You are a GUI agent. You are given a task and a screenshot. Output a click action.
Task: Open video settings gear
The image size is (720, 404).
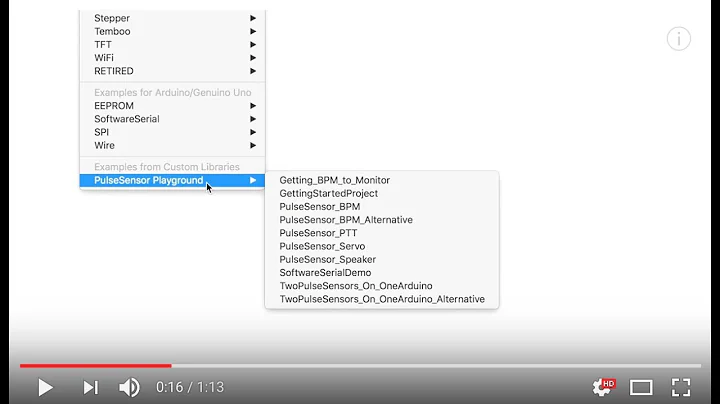603,387
